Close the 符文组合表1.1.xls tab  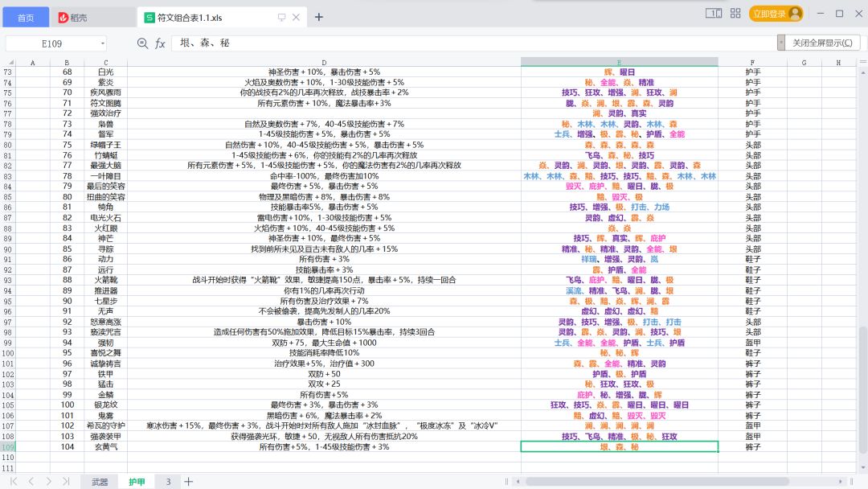coord(296,17)
